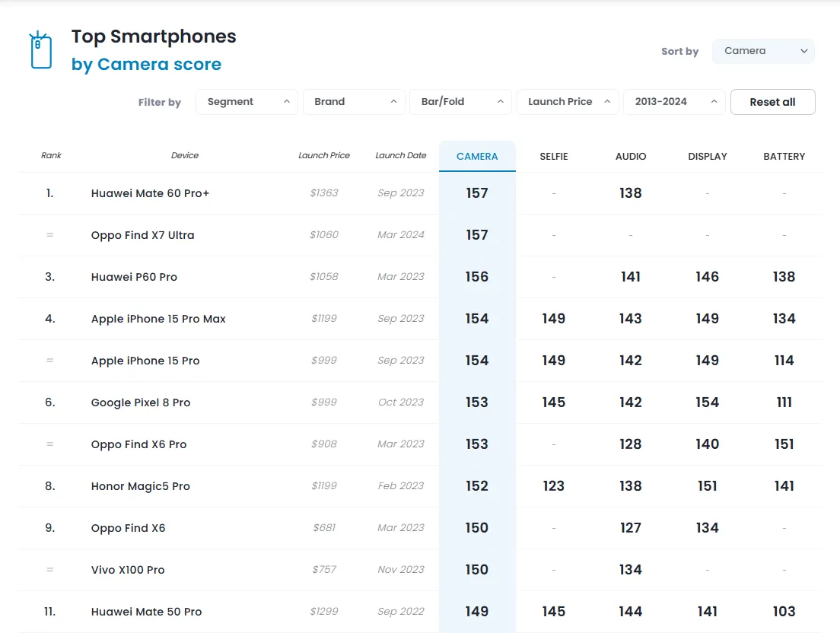Click the $1299 launch price
Viewport: 840px width, 633px height.
point(324,611)
